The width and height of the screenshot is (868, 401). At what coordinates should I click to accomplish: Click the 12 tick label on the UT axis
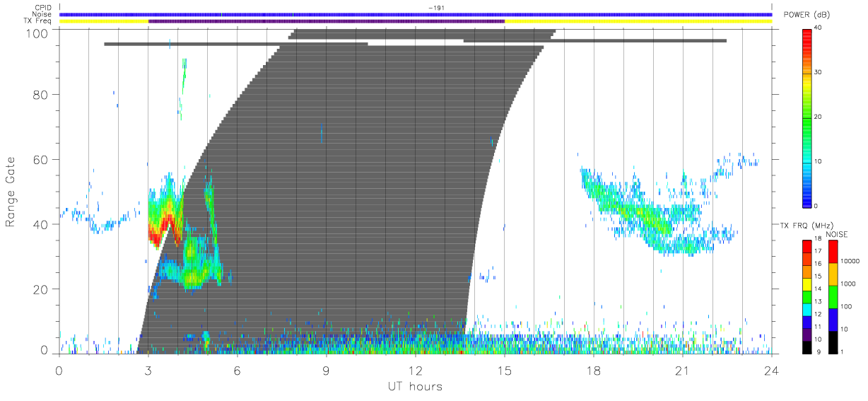415,371
